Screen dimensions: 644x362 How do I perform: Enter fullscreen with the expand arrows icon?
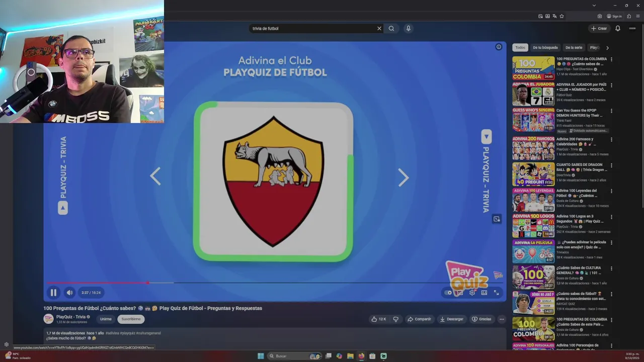(x=496, y=293)
